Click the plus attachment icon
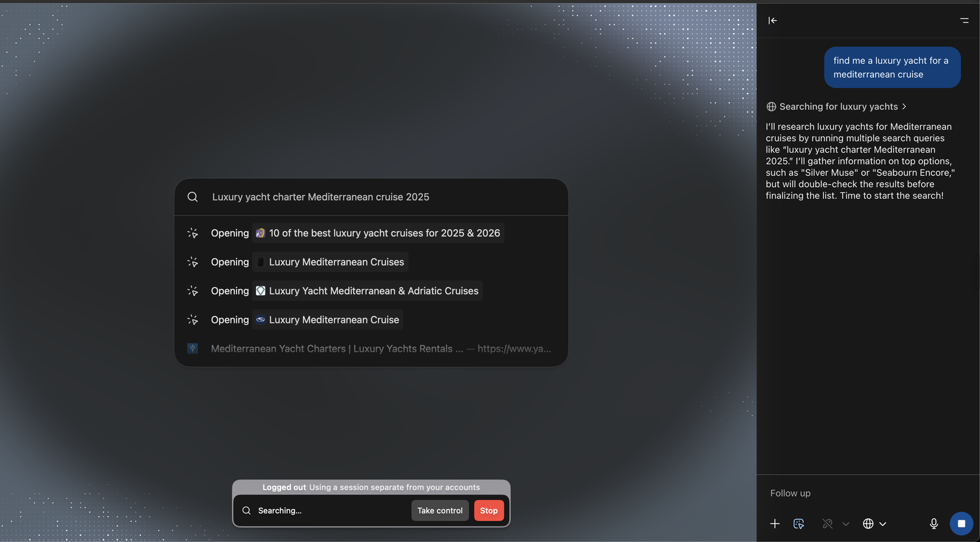 775,524
